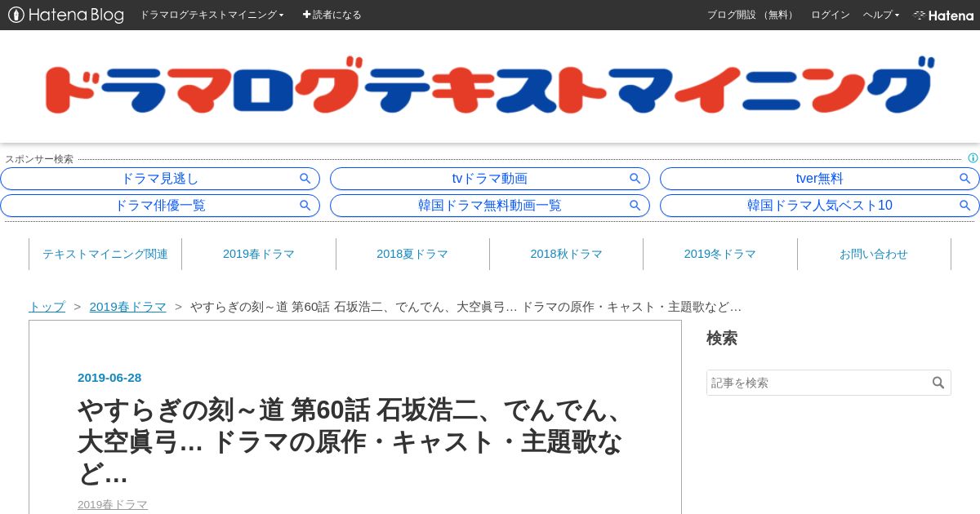
Task: Expand ドラマログテキストマイニング blog dropdown
Action: tap(212, 15)
